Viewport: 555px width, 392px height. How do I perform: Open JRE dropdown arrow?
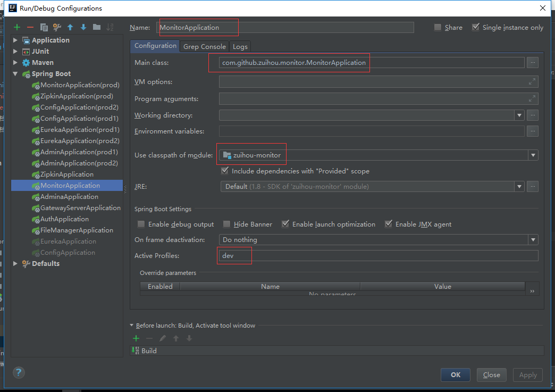pos(519,186)
